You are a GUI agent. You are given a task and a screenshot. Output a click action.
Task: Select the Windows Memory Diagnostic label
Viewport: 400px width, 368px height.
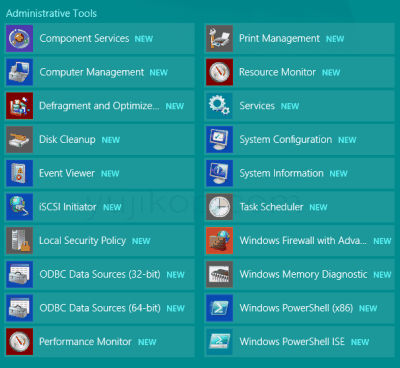coord(303,274)
